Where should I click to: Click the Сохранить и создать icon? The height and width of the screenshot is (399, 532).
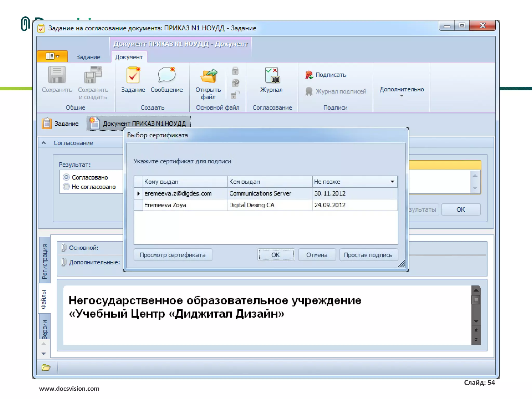pyautogui.click(x=93, y=75)
